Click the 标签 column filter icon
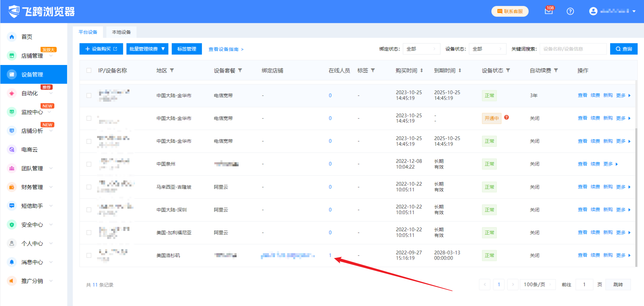Screen dimensions: 644x306 click(x=373, y=70)
